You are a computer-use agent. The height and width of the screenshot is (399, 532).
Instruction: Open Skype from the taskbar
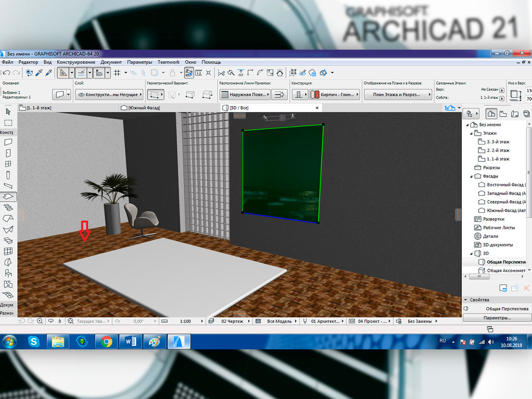(x=34, y=341)
